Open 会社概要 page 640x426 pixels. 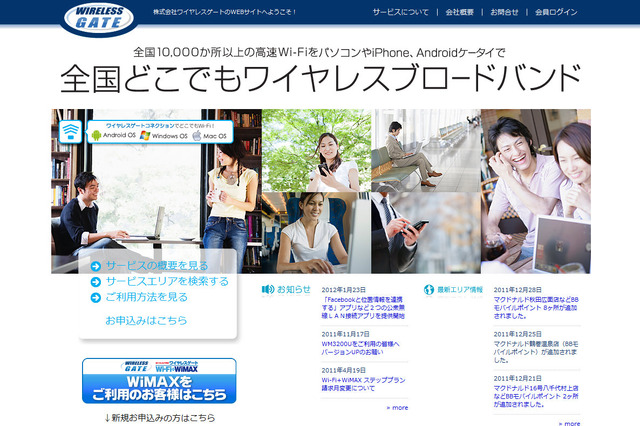point(460,12)
